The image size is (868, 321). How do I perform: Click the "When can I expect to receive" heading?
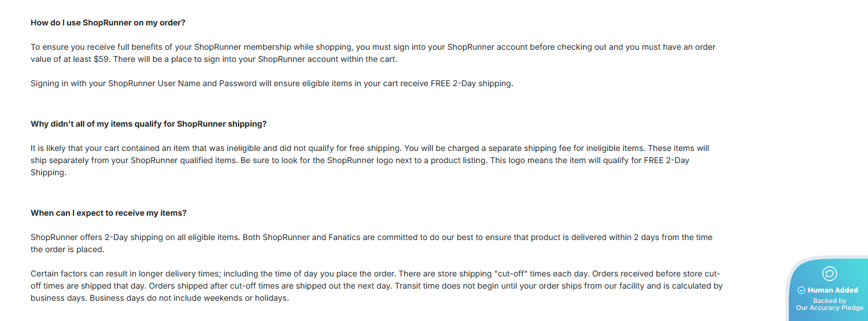click(x=109, y=213)
